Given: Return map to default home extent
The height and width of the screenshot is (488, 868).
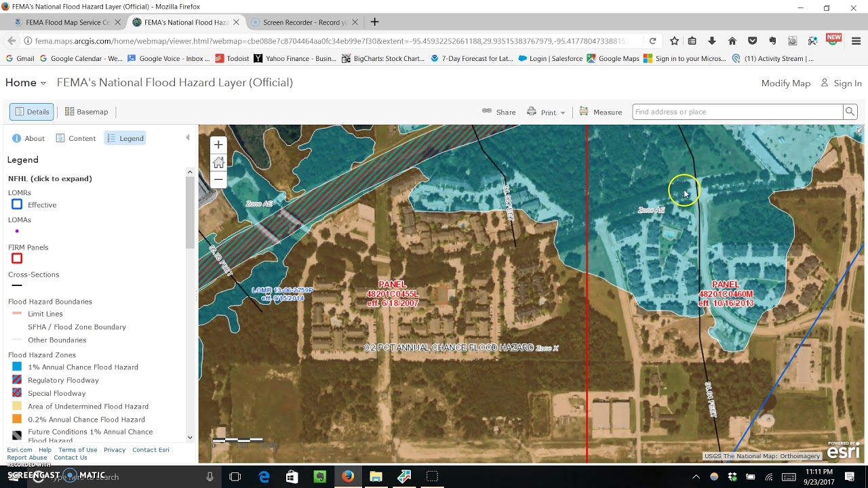Looking at the screenshot, I should coord(218,162).
